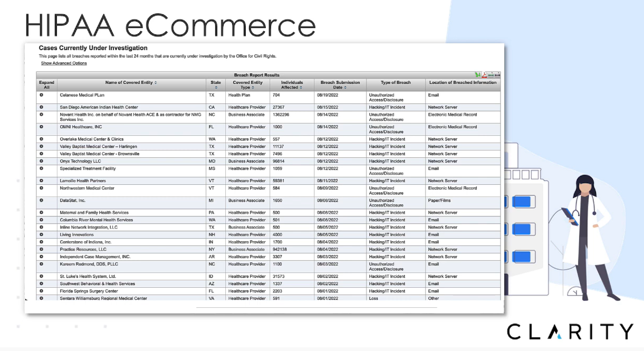The width and height of the screenshot is (644, 351).
Task: Expand St. Luke's Health System row
Action: tap(41, 276)
